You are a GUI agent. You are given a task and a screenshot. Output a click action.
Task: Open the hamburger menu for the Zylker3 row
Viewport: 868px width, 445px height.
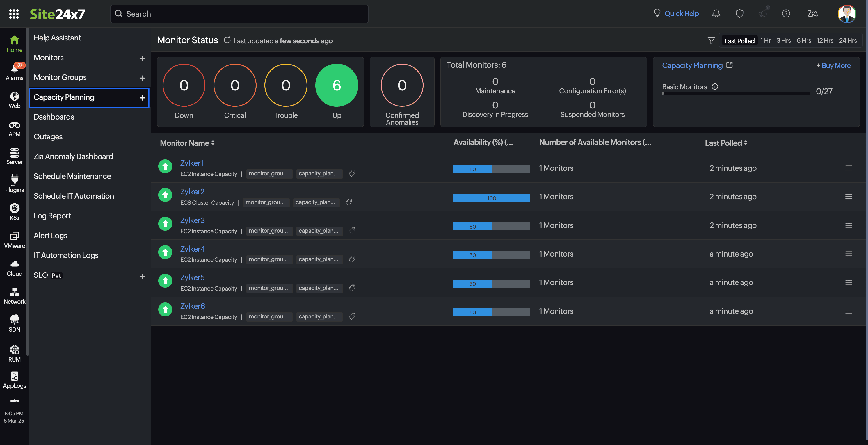click(x=849, y=225)
